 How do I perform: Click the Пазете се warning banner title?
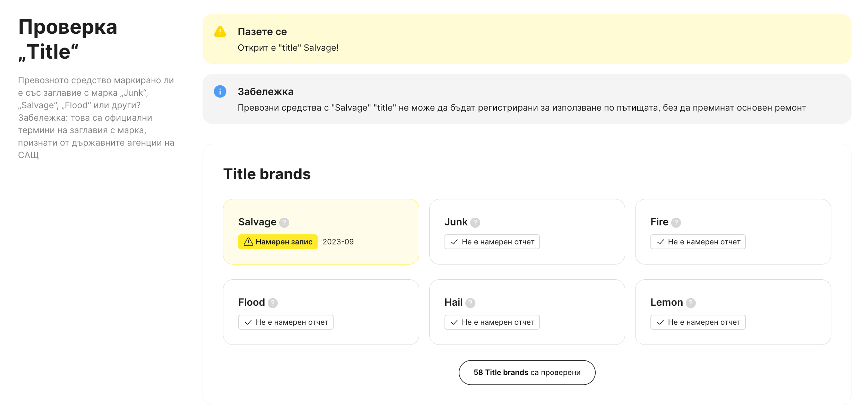(x=262, y=32)
